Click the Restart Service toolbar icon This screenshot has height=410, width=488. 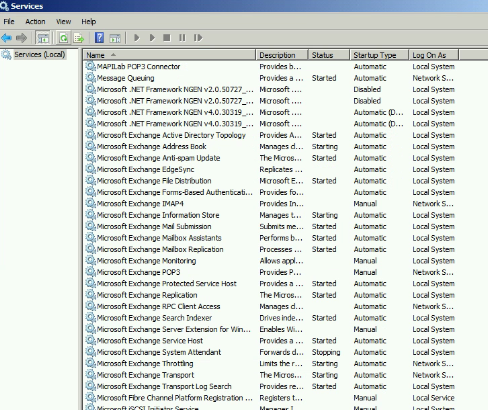pos(198,38)
